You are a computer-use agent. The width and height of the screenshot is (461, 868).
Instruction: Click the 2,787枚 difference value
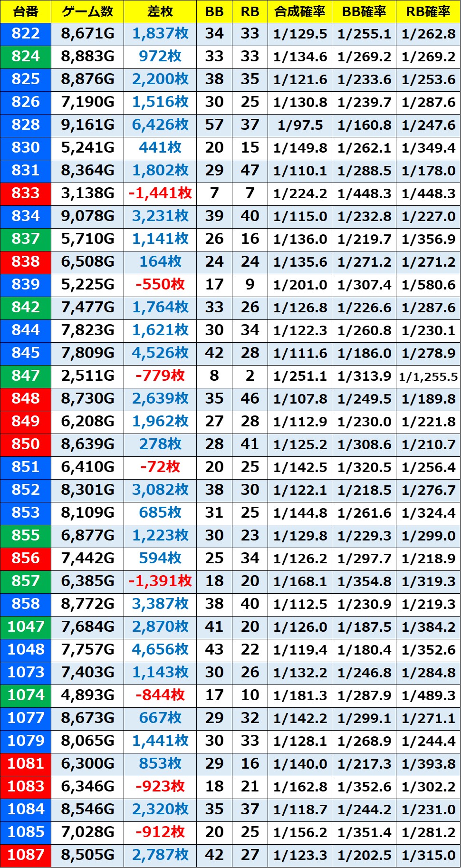(160, 856)
